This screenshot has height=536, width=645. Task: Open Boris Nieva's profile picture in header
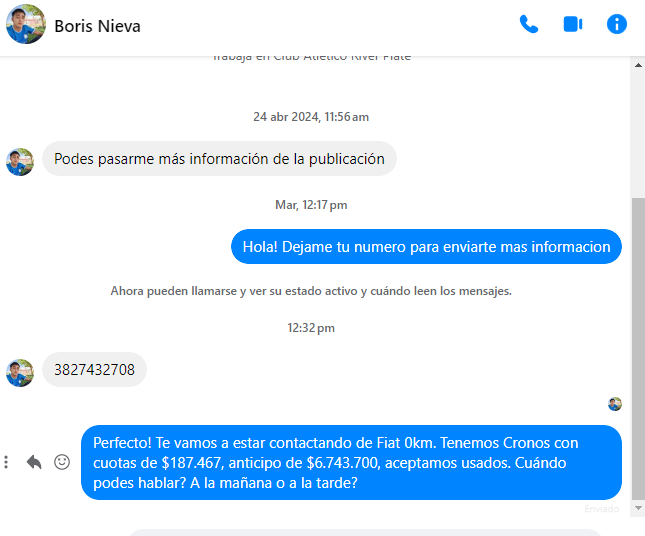pos(25,25)
